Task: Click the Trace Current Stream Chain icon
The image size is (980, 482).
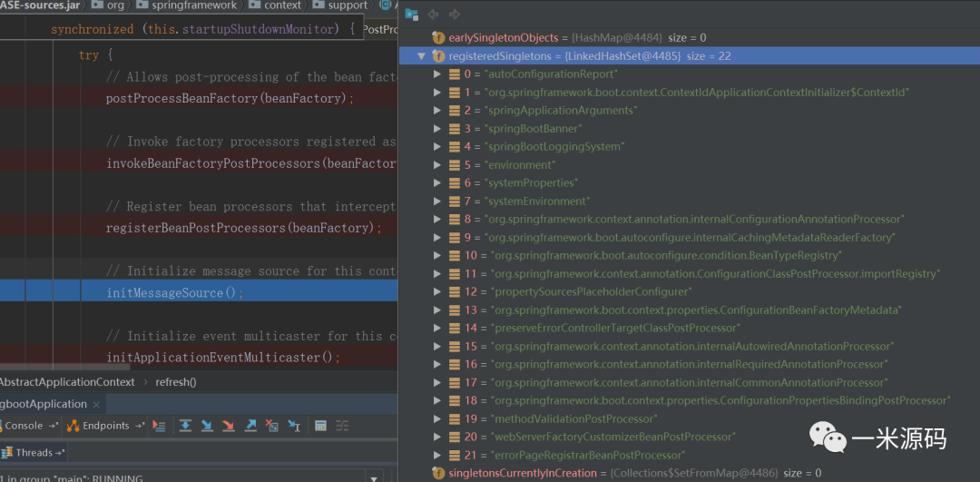Action: tap(342, 426)
